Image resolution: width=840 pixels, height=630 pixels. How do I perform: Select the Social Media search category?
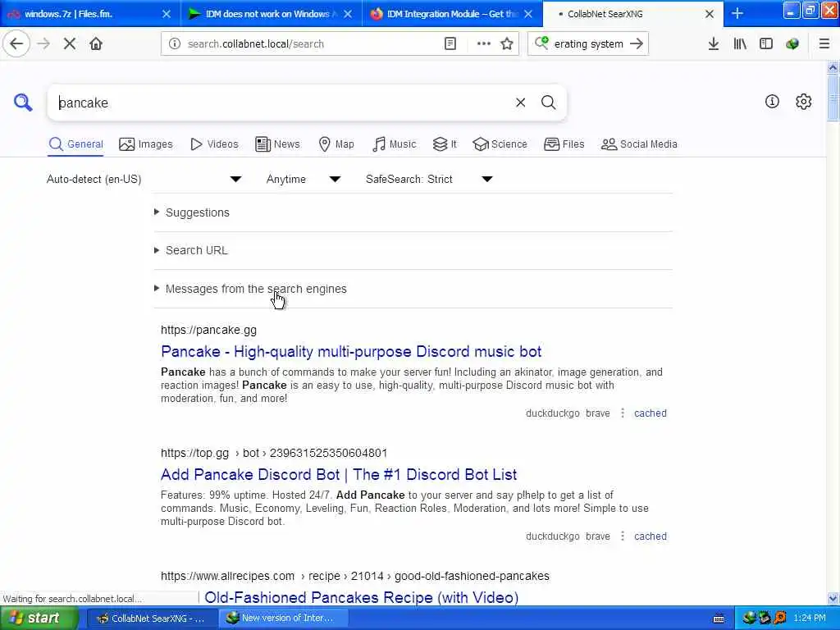(639, 144)
